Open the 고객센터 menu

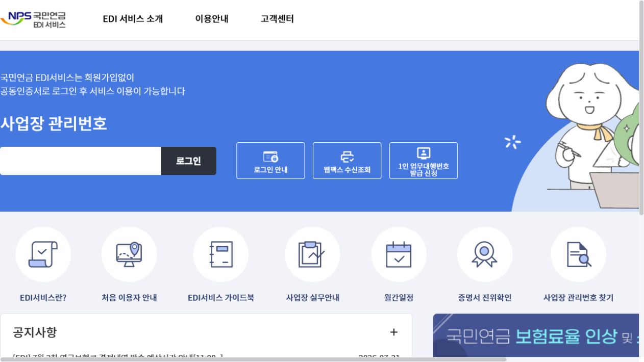coord(277,19)
